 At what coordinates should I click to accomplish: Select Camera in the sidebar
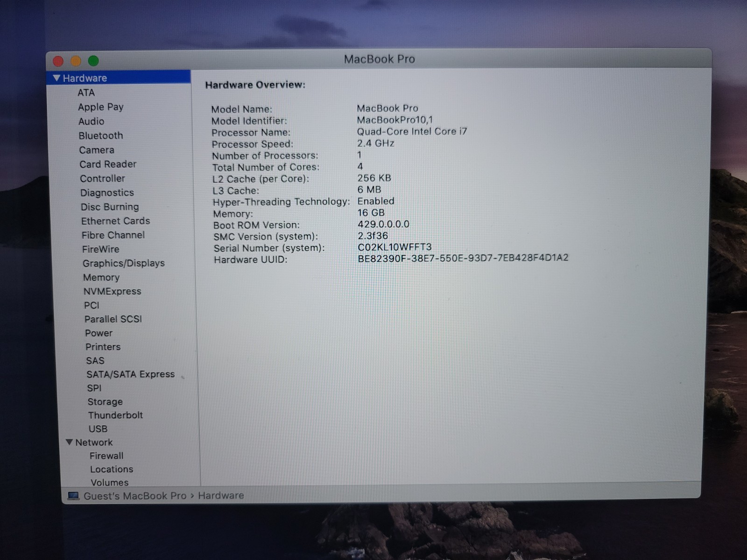97,150
